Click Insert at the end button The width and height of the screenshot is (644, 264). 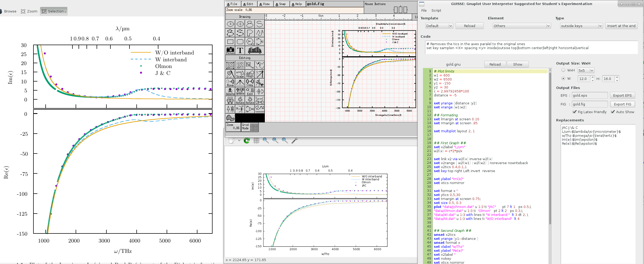pos(621,26)
